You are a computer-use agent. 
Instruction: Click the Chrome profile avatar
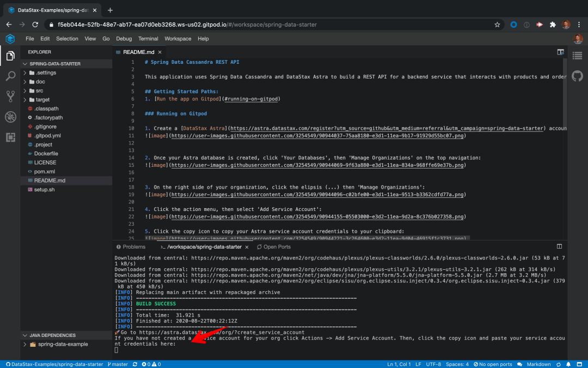(x=566, y=25)
